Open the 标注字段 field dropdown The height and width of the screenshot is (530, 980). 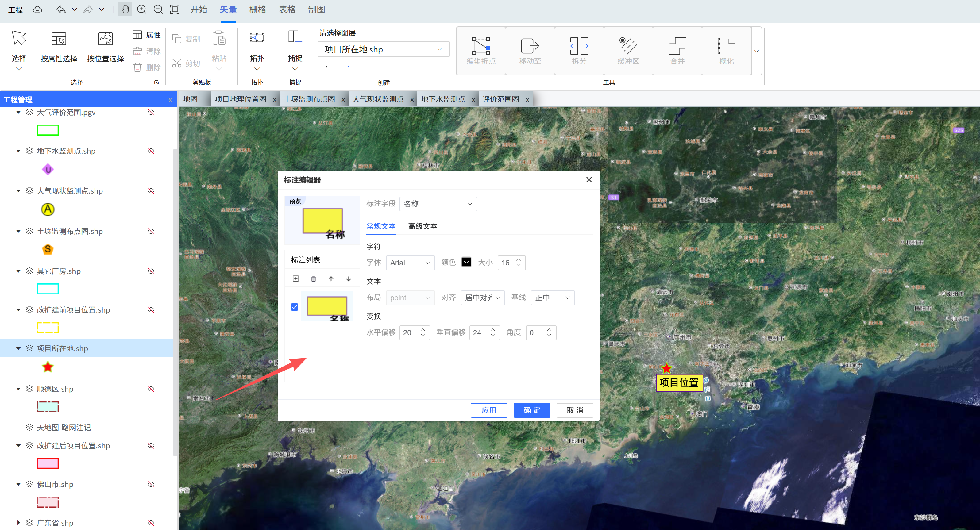pyautogui.click(x=438, y=204)
